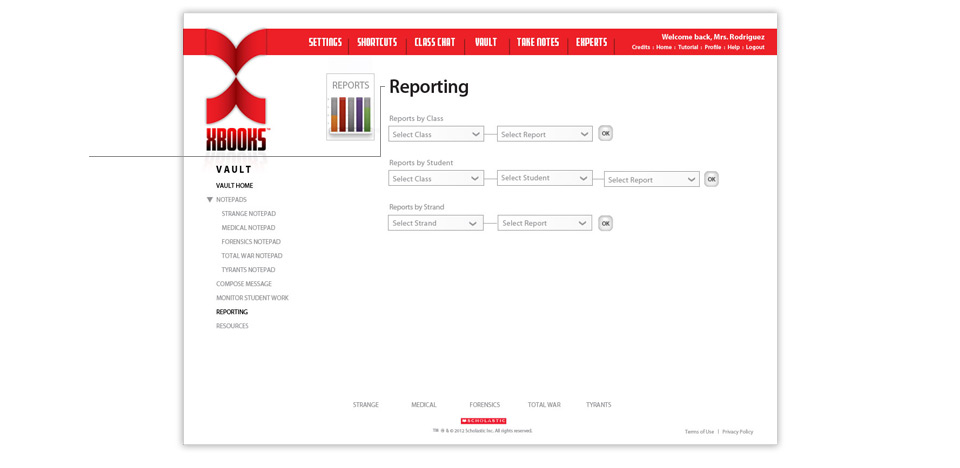Go to Take Notes in top bar
The width and height of the screenshot is (960, 468).
click(x=538, y=42)
